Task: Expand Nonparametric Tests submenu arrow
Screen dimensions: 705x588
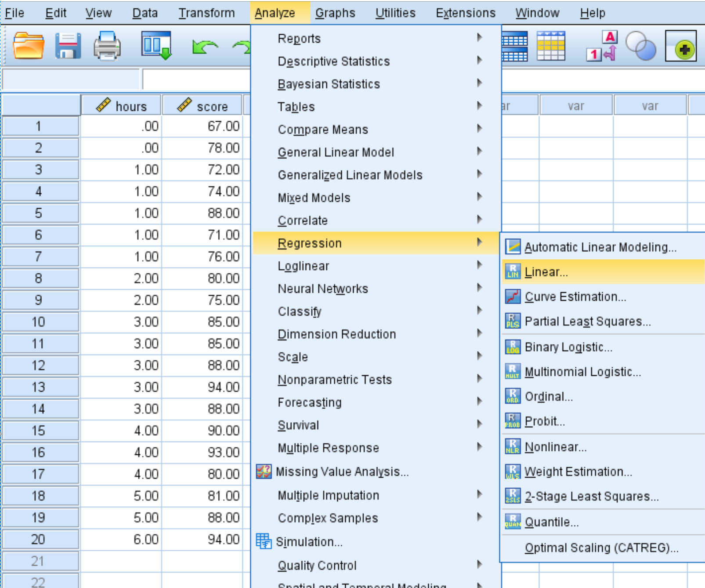Action: pyautogui.click(x=480, y=379)
